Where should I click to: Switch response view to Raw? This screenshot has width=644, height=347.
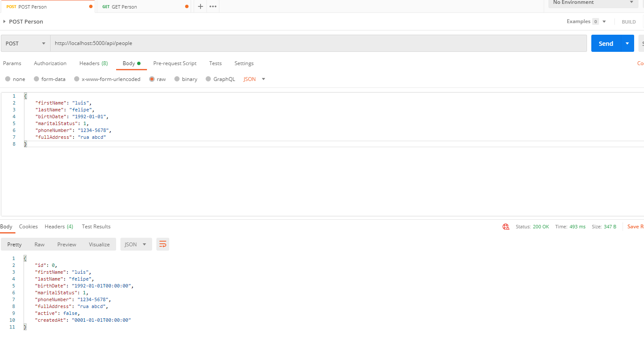pos(39,245)
